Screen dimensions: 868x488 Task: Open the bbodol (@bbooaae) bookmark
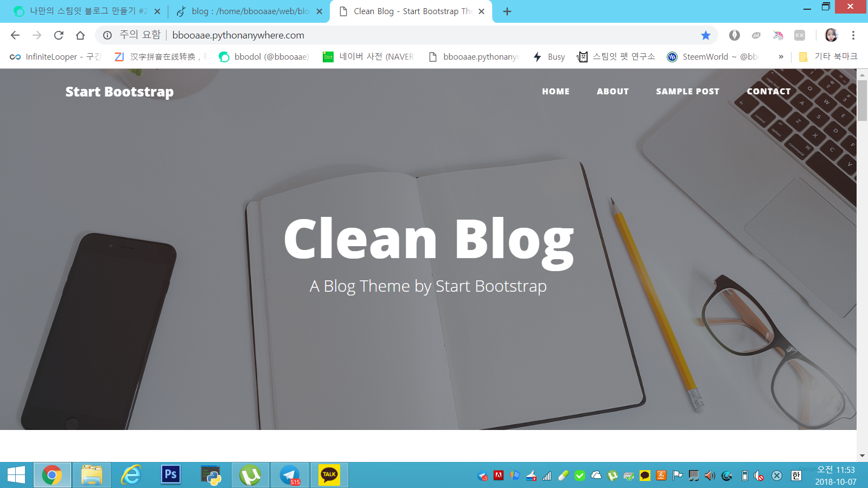tap(264, 56)
